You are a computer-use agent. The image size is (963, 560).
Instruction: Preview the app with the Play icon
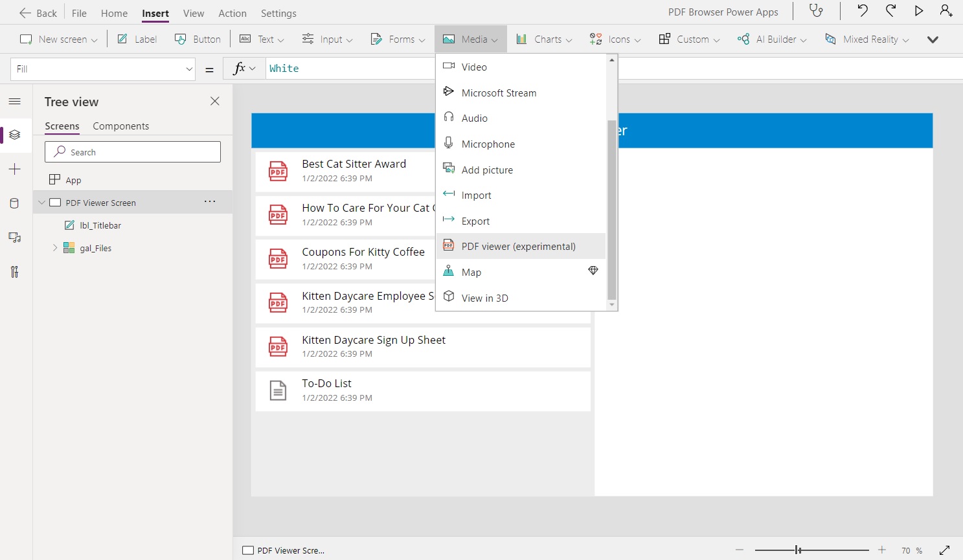(x=918, y=11)
